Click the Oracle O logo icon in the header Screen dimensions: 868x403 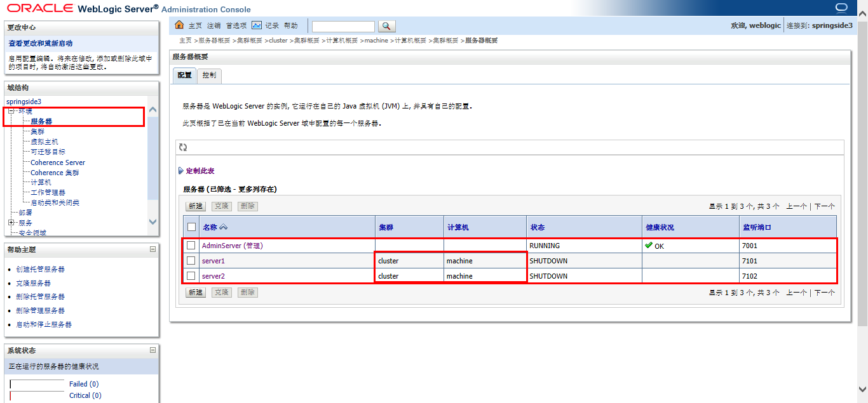841,8
